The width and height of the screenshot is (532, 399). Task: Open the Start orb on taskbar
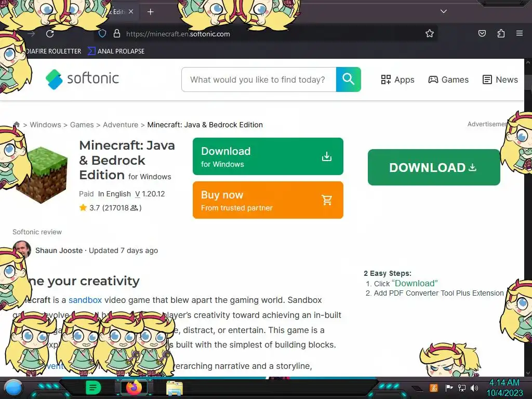pyautogui.click(x=14, y=388)
